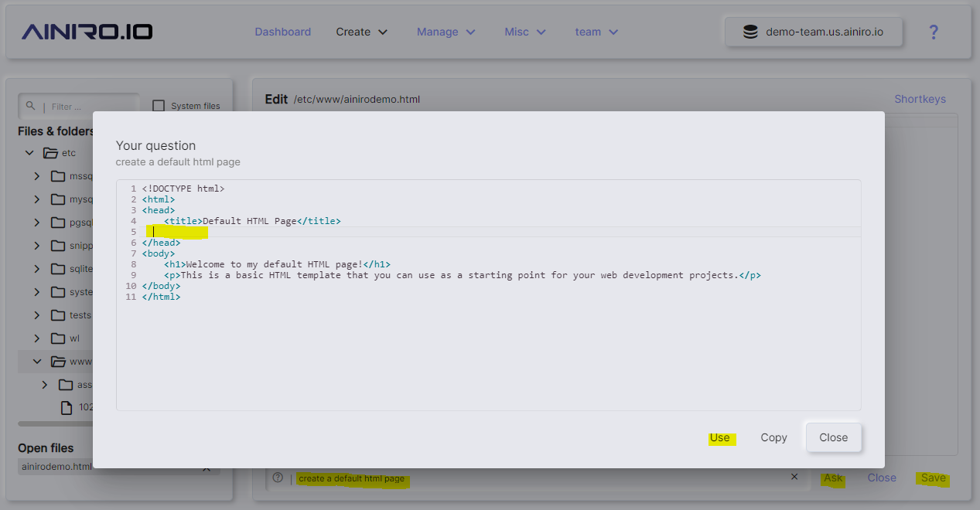The width and height of the screenshot is (980, 510).
Task: Click the paragraph line in generated code
Action: coord(463,275)
